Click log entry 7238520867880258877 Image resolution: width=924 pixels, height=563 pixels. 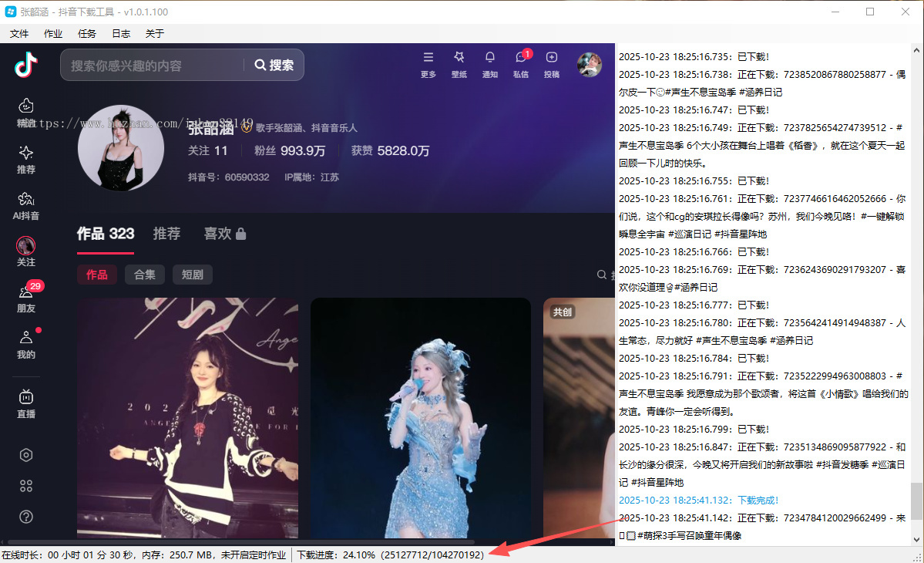pyautogui.click(x=762, y=83)
